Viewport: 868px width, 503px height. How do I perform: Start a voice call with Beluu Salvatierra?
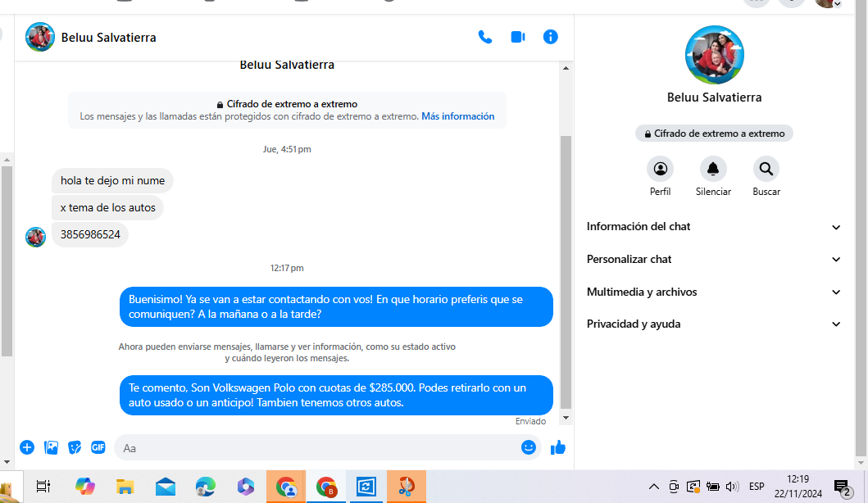pos(485,37)
